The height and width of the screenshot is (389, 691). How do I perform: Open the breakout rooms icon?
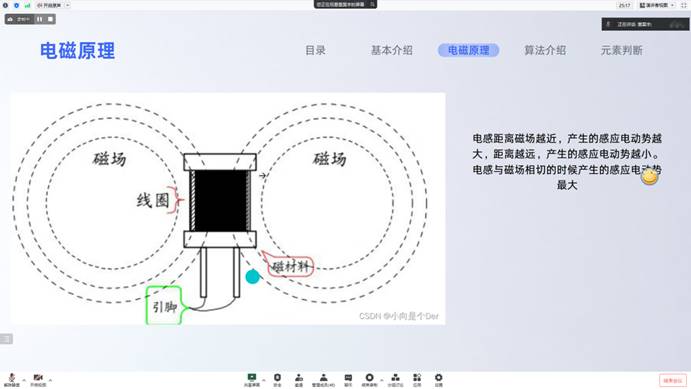(395, 380)
